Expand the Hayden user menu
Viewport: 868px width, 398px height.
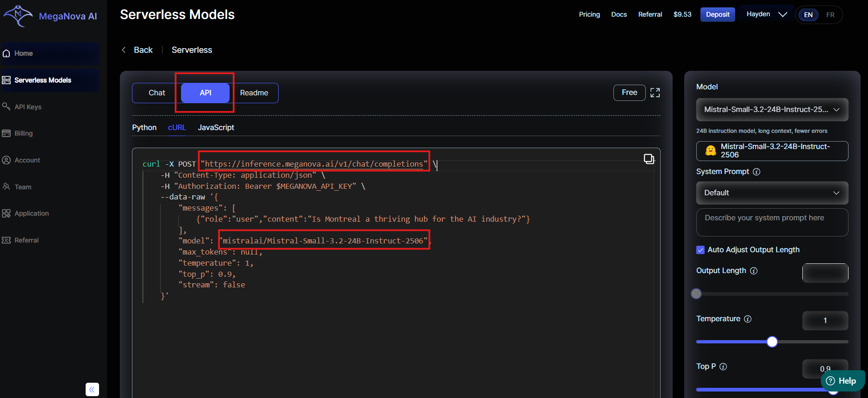[766, 14]
